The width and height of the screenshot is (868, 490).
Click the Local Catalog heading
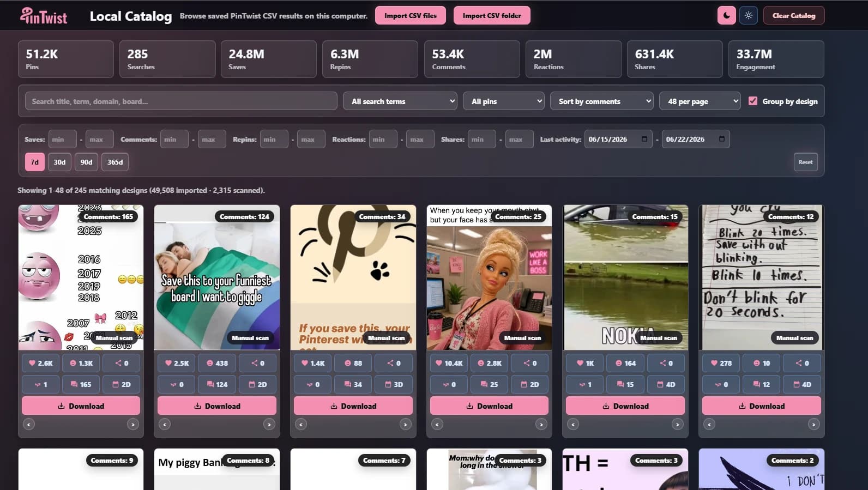(x=131, y=16)
